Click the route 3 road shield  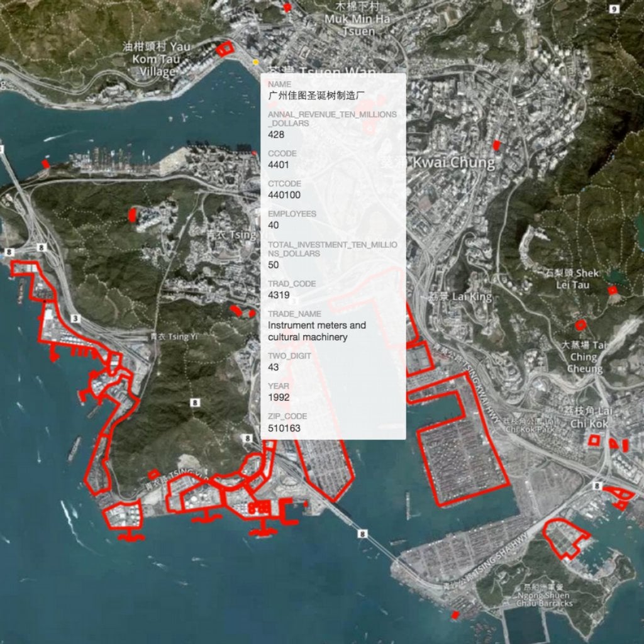click(x=76, y=319)
